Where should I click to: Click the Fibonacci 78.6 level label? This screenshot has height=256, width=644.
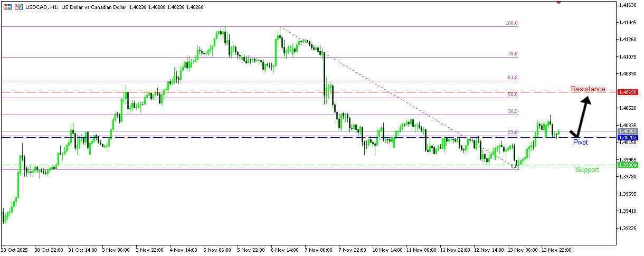(x=512, y=54)
